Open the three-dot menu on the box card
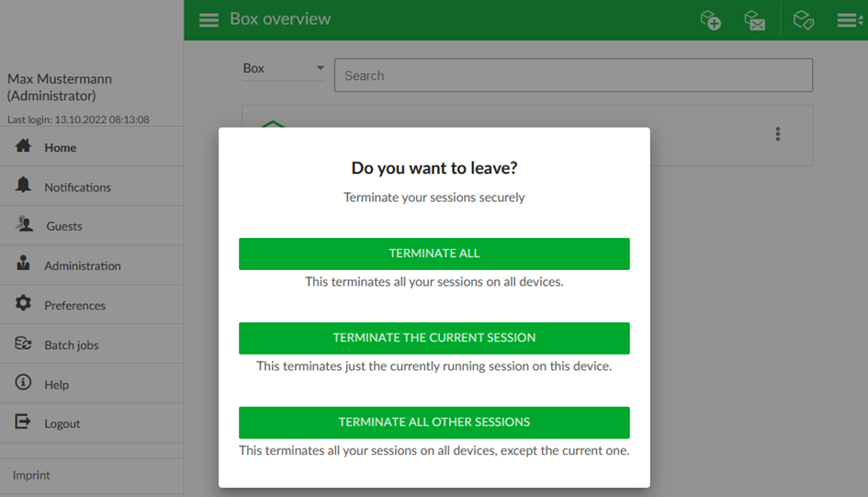Image resolution: width=868 pixels, height=497 pixels. pyautogui.click(x=778, y=134)
